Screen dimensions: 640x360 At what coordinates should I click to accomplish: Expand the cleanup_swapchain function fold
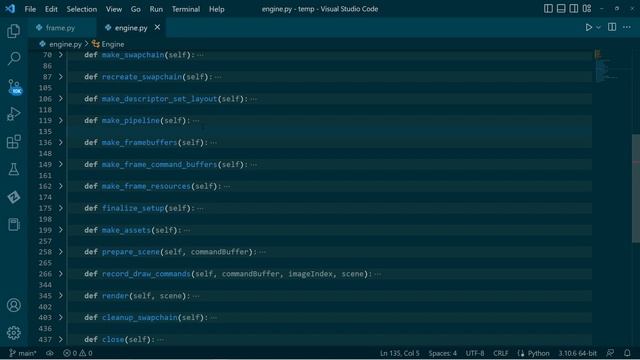[61, 318]
